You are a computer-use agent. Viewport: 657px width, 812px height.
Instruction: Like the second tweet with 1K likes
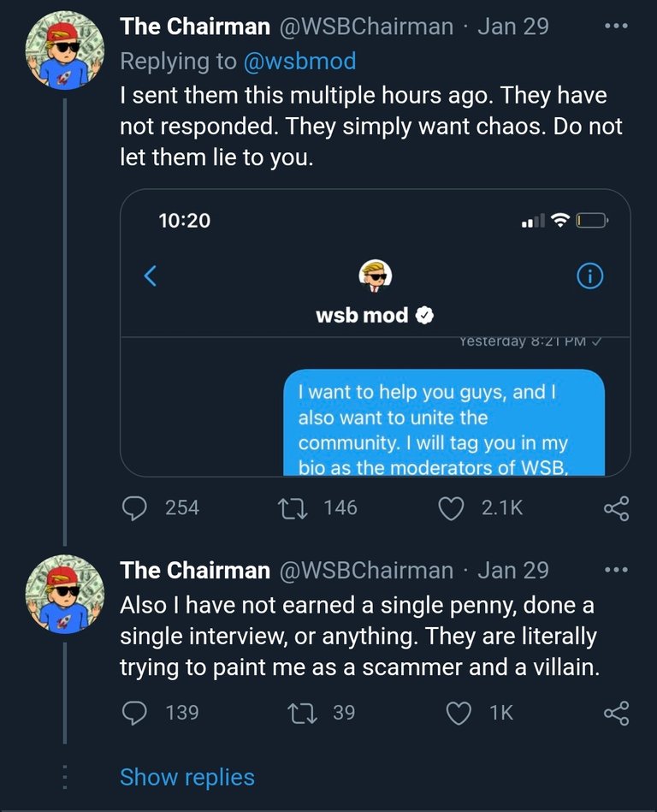[x=459, y=712]
